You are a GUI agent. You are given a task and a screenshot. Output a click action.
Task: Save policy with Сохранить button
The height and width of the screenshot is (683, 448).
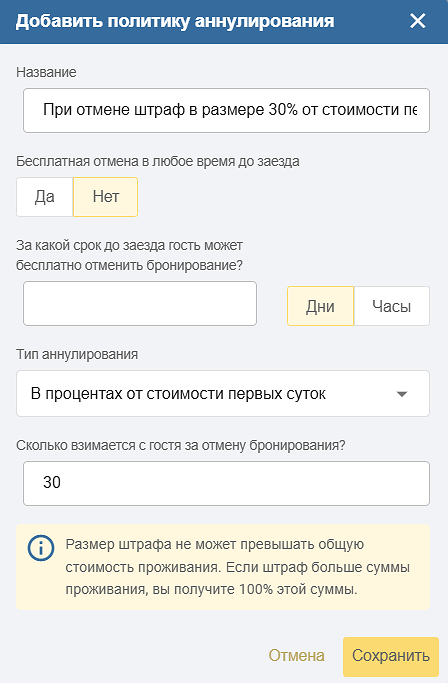(391, 656)
